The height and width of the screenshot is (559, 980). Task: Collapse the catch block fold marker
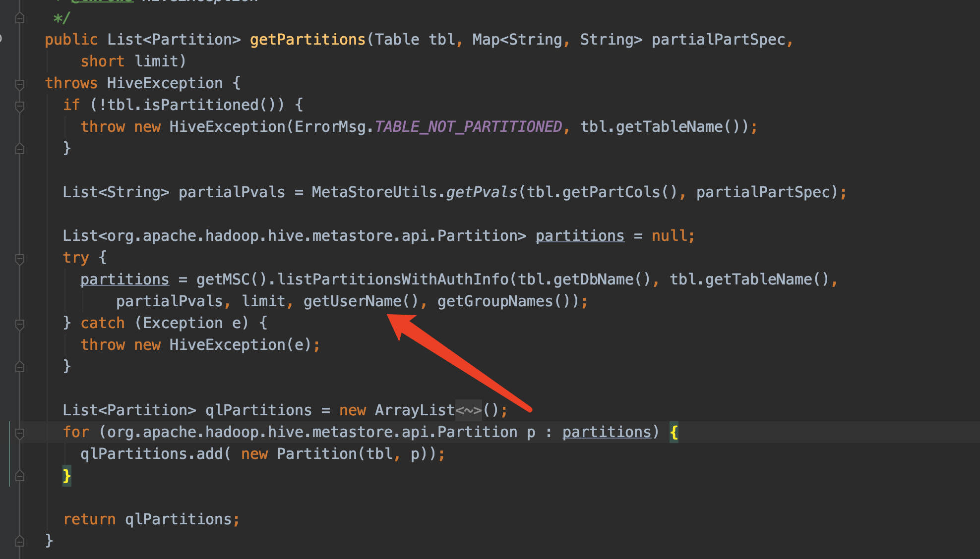point(20,324)
